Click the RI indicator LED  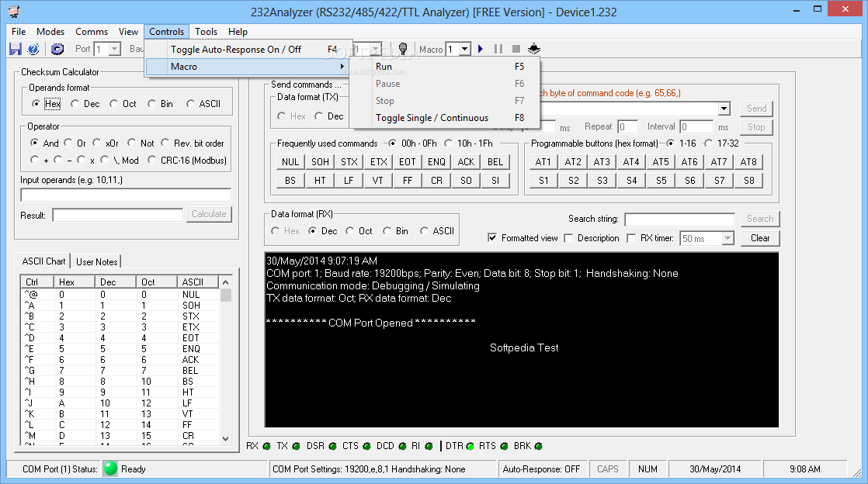click(429, 447)
